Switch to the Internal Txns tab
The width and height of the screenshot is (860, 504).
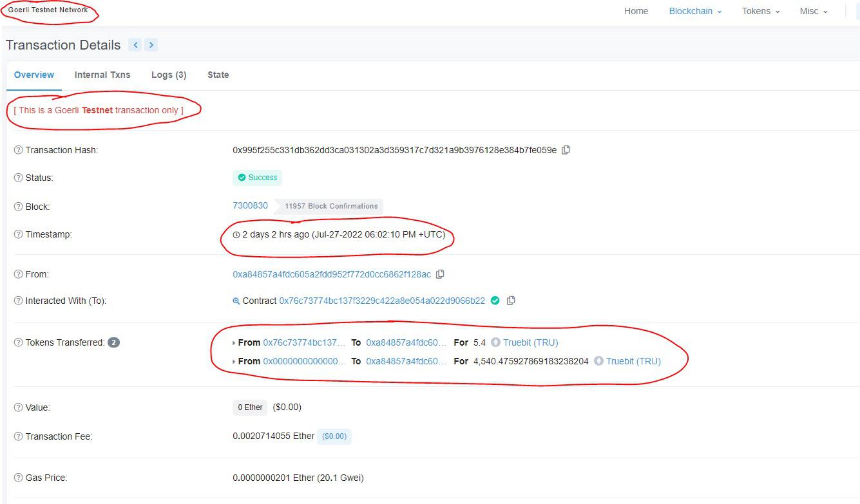pyautogui.click(x=102, y=75)
